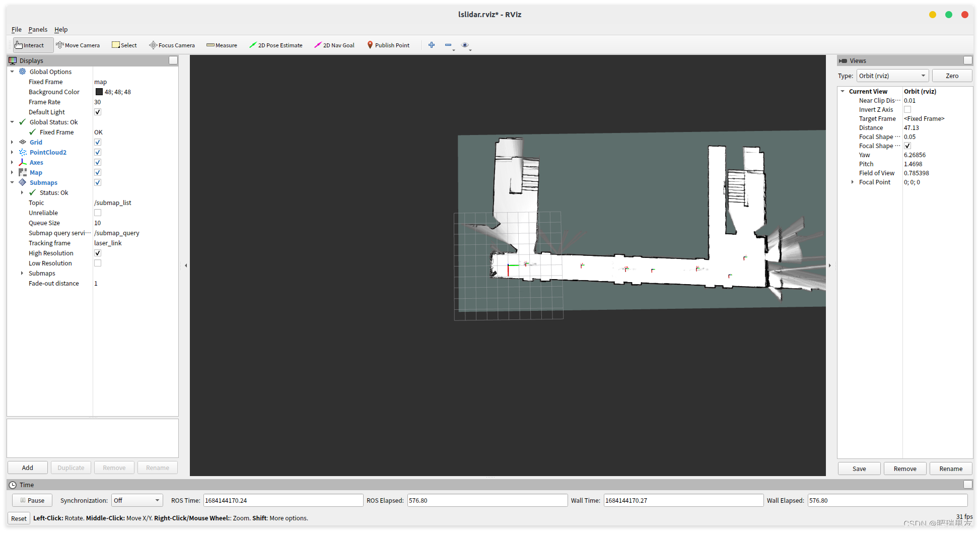
Task: Click the left panel collapse arrow handle
Action: 186,265
